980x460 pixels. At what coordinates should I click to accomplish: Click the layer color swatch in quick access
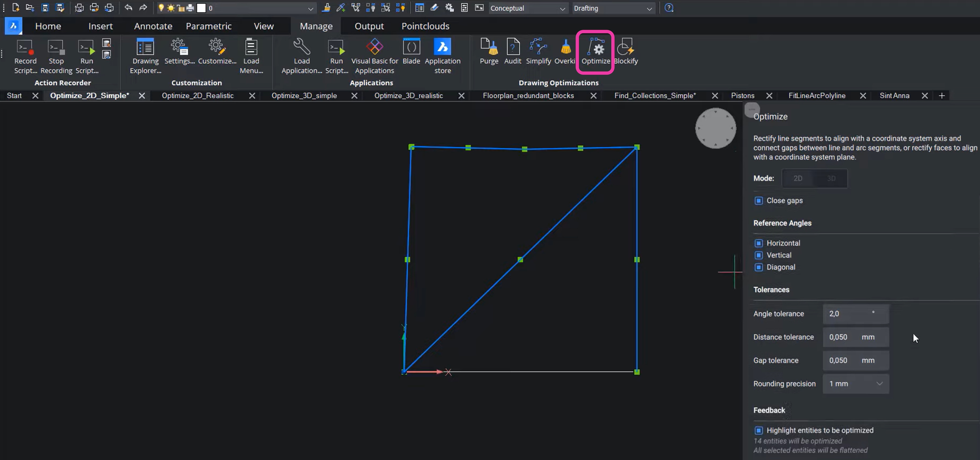pyautogui.click(x=201, y=8)
